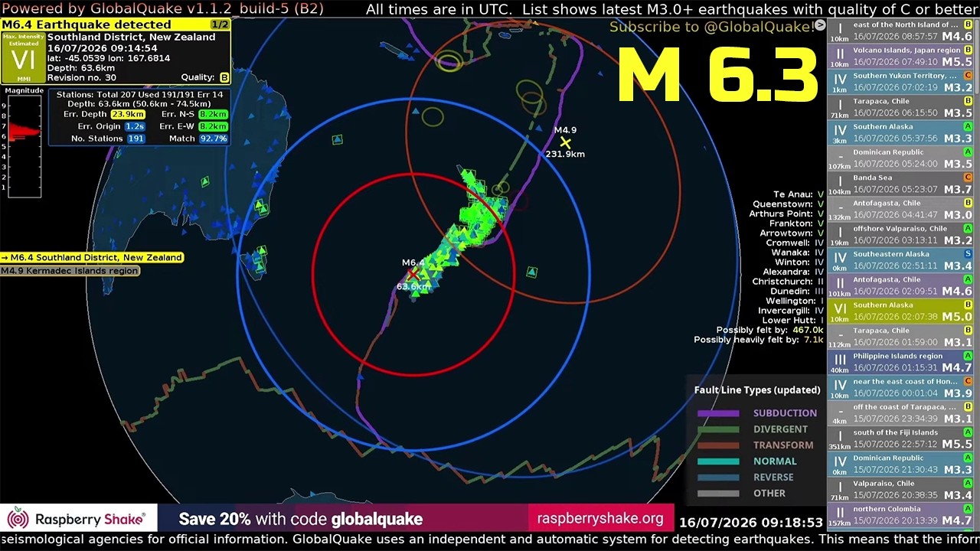Open Dominican Republic 05:24:00 M3.5 entry
The height and width of the screenshot is (551, 980).
click(x=901, y=158)
